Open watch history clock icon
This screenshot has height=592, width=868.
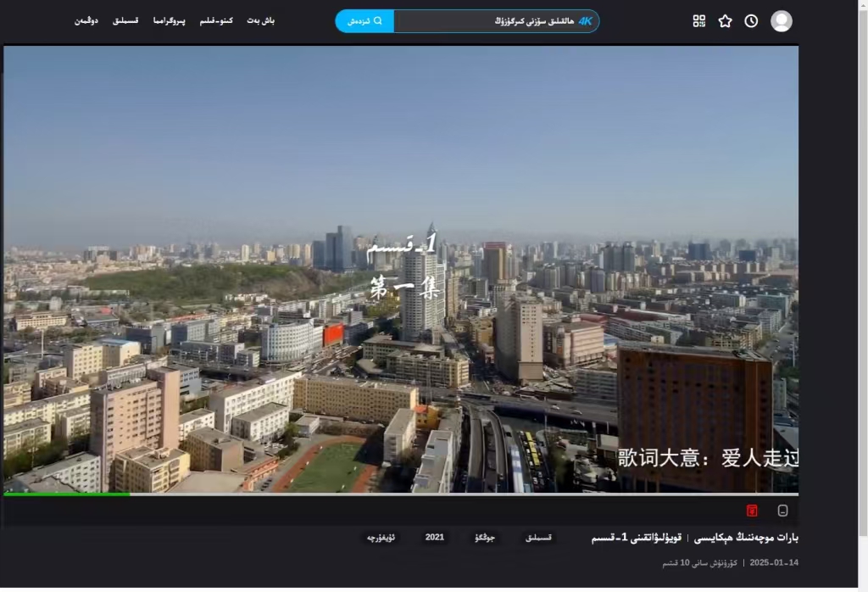coord(751,21)
